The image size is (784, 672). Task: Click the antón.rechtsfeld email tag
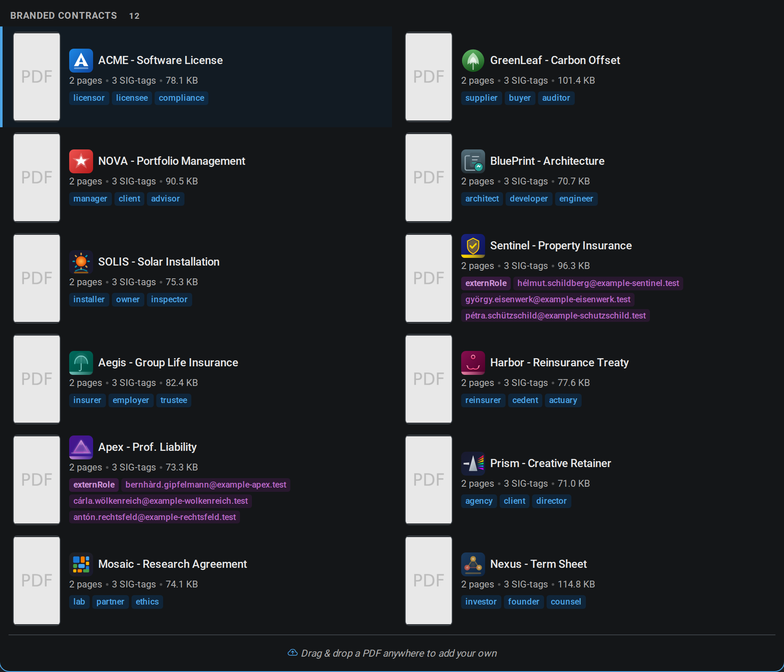(x=154, y=517)
